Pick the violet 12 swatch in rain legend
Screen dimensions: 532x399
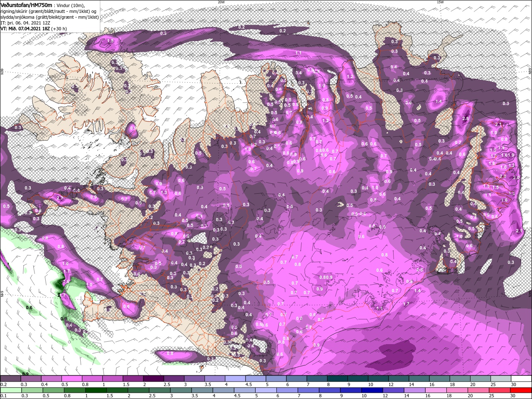393,390
